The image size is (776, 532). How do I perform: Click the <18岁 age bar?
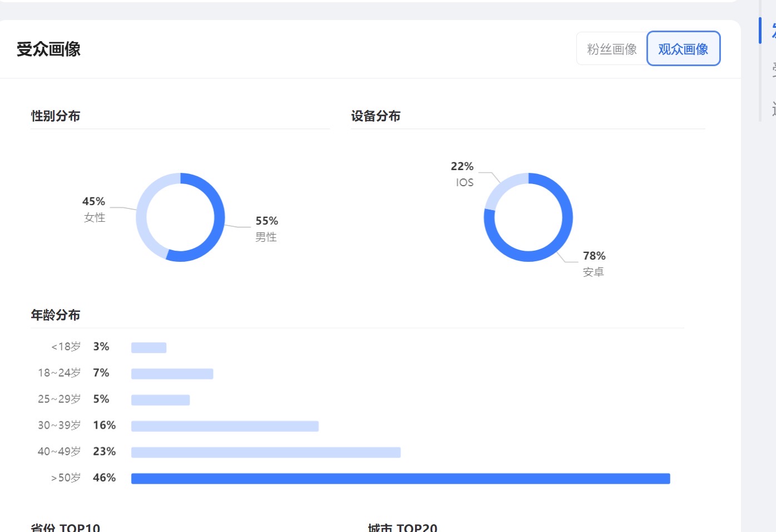pos(149,348)
